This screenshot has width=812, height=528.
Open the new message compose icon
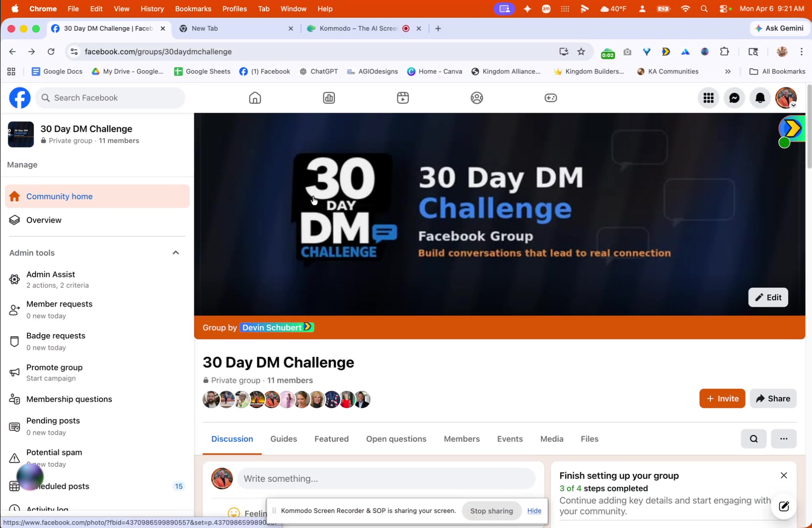point(784,506)
